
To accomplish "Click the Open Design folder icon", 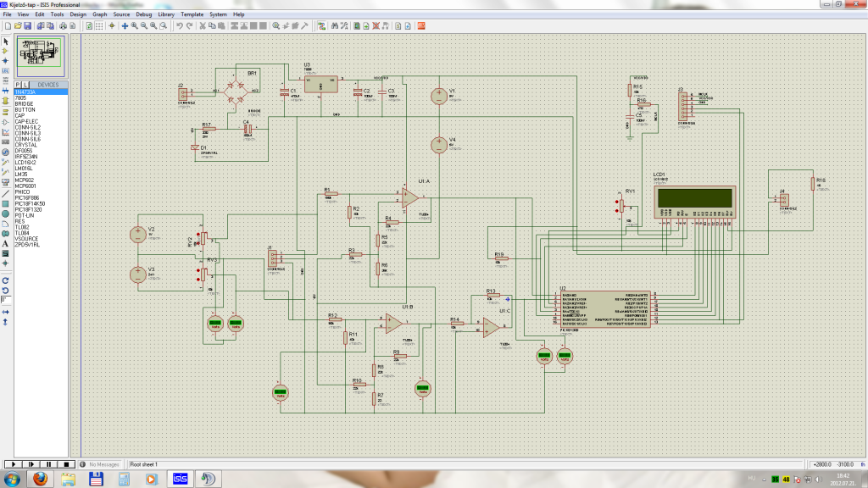I will 18,26.
